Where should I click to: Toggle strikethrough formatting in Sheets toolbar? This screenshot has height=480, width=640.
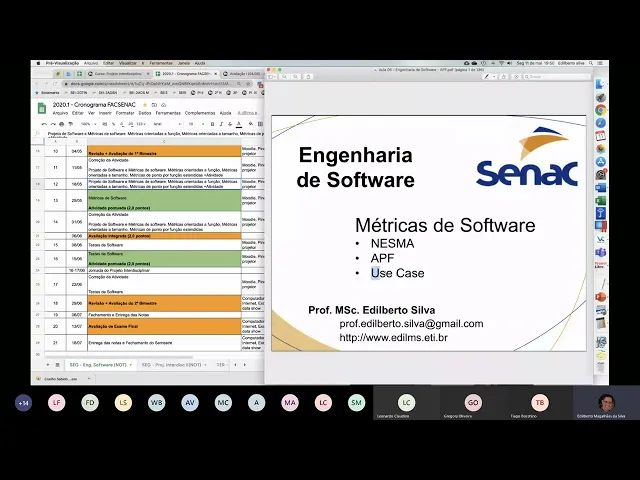point(230,124)
